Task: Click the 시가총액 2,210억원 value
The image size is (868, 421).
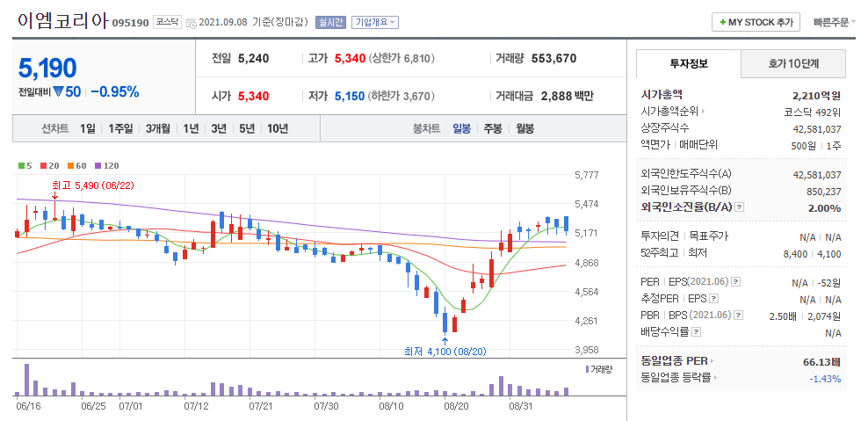Action: point(816,96)
